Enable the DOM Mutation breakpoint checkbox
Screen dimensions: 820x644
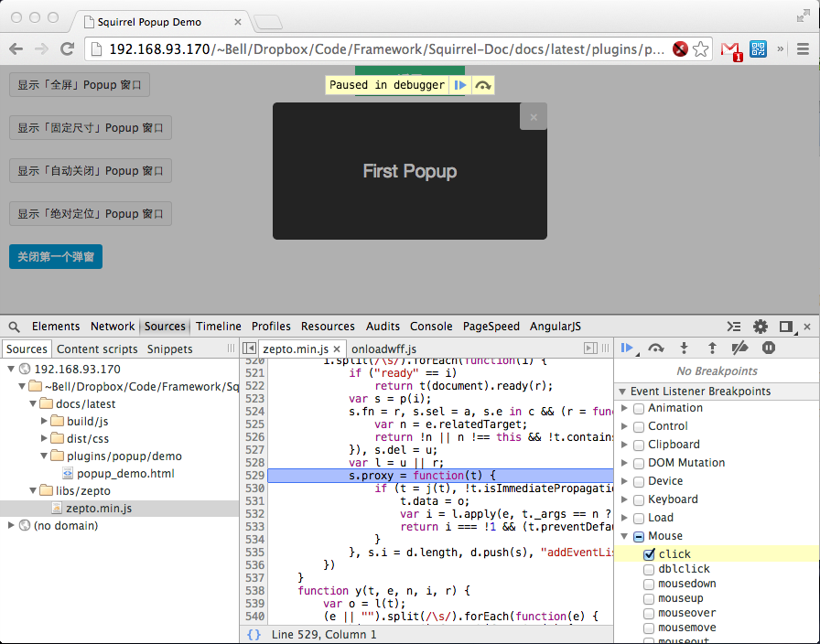[x=639, y=464]
